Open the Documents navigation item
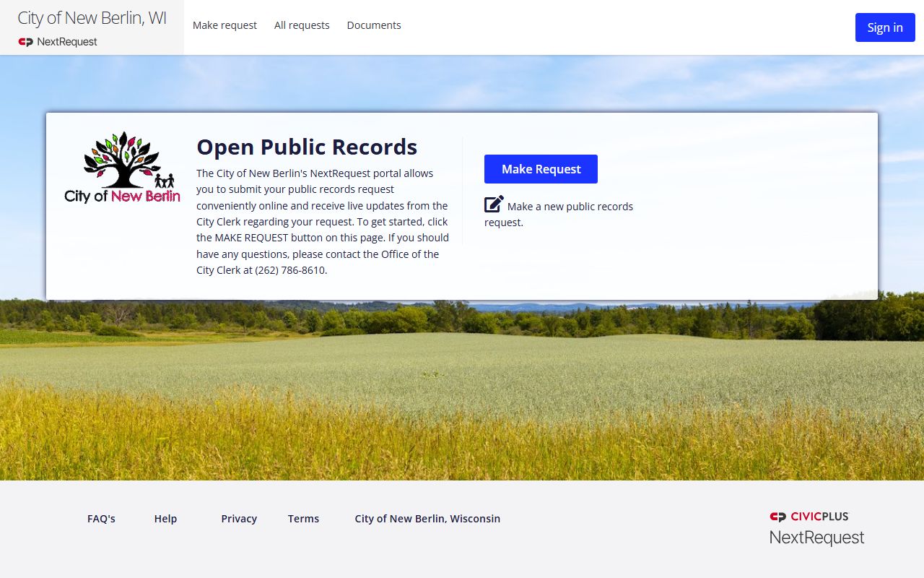The width and height of the screenshot is (924, 578). pos(374,25)
